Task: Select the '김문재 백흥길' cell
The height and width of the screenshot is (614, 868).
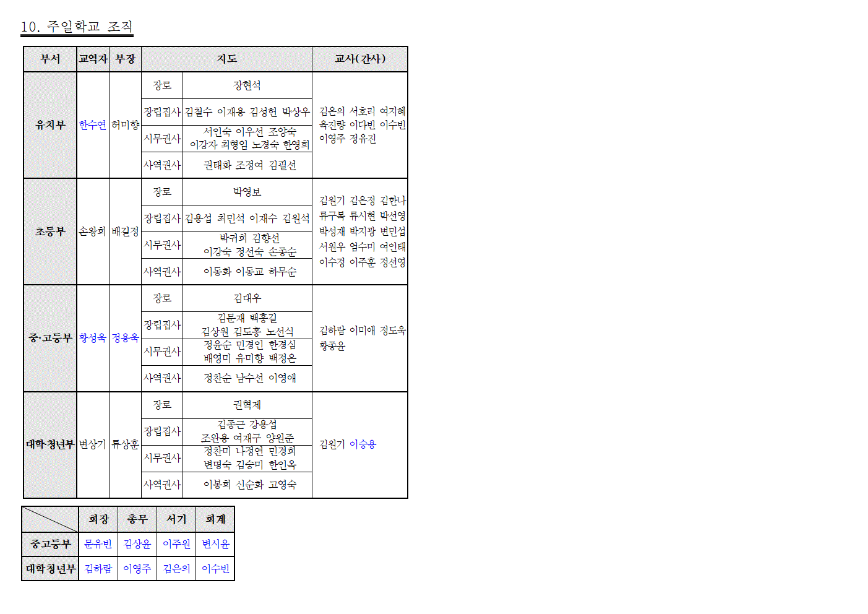Action: click(x=247, y=325)
